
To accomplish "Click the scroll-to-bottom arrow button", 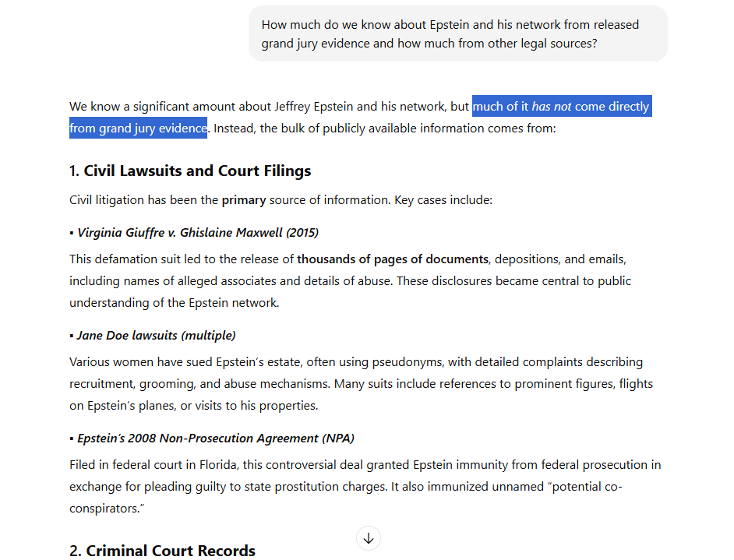I will [x=369, y=538].
